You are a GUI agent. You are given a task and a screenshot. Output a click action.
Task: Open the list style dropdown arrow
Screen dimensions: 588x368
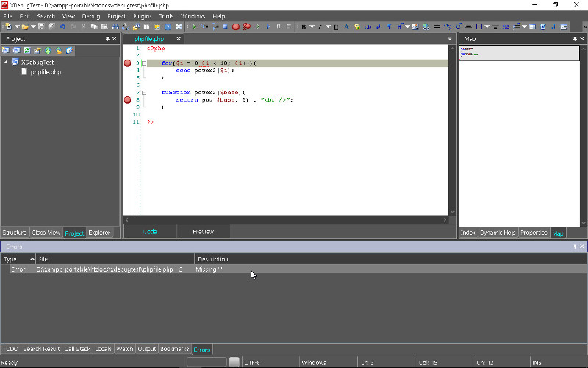point(524,26)
